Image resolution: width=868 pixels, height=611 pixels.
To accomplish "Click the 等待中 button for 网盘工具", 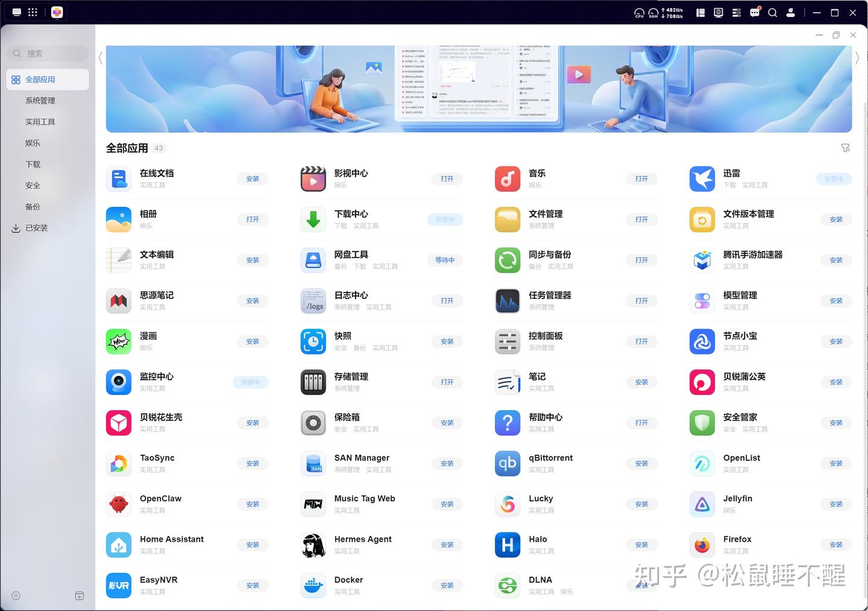I will pos(445,260).
